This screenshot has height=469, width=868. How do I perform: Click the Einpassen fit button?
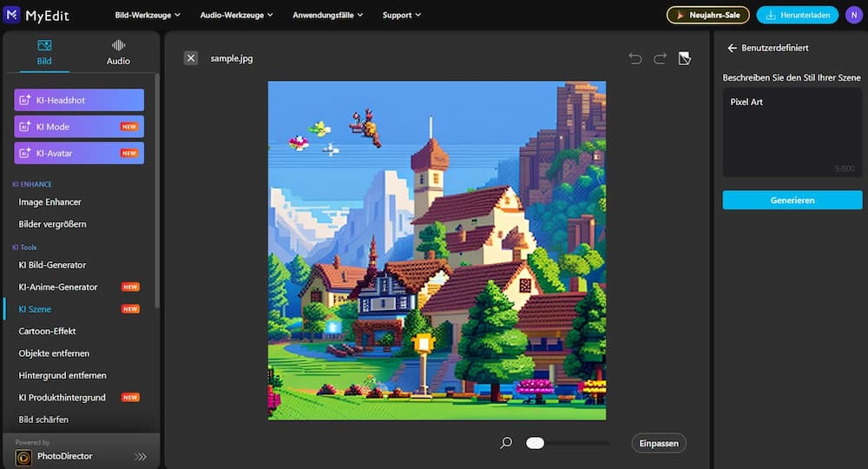click(x=659, y=444)
